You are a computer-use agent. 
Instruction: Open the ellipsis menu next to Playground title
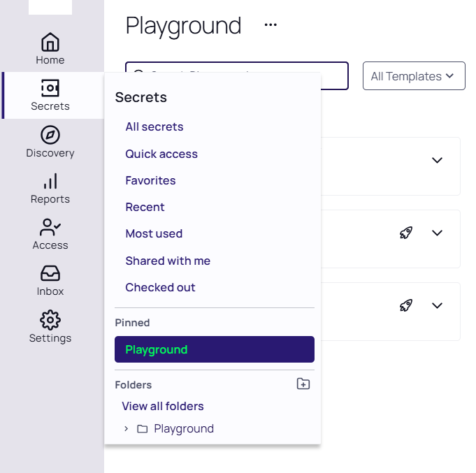pyautogui.click(x=271, y=25)
